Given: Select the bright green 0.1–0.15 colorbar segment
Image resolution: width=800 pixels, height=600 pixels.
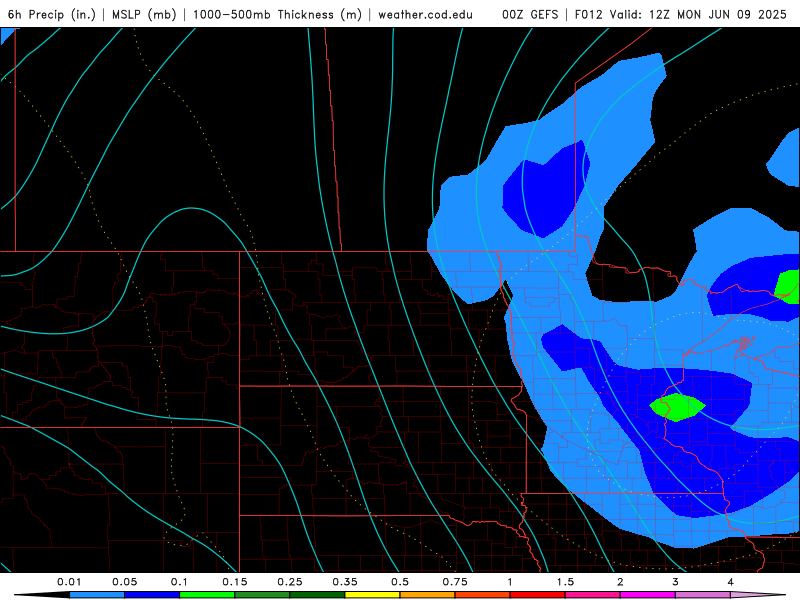Looking at the screenshot, I should point(207,595).
